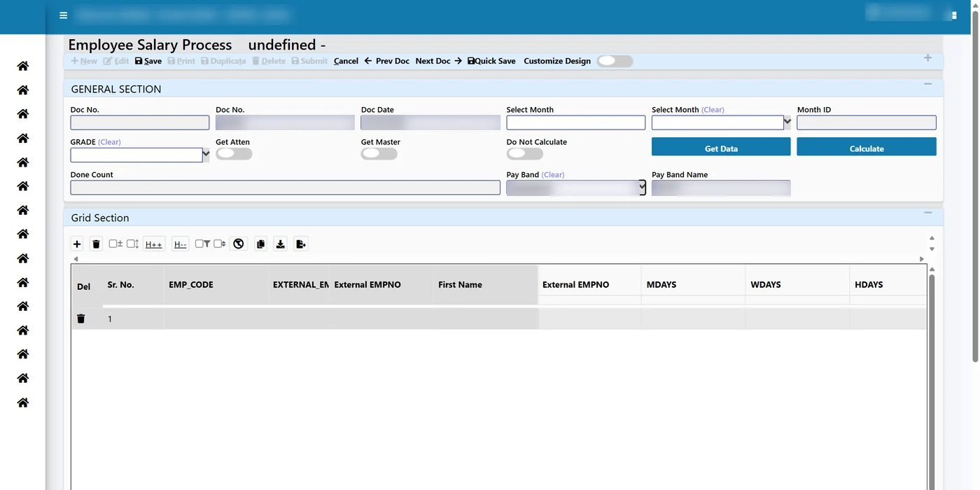Clear the Select Month selection
This screenshot has height=490, width=980.
point(713,110)
